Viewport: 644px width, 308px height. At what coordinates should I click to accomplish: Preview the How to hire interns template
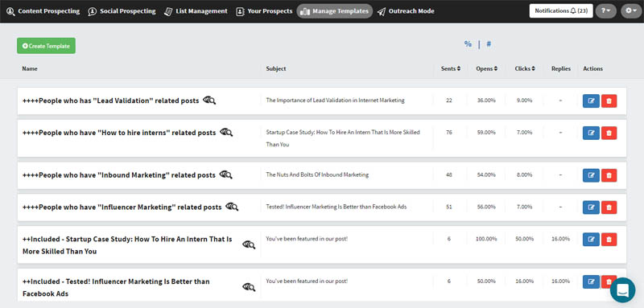226,132
